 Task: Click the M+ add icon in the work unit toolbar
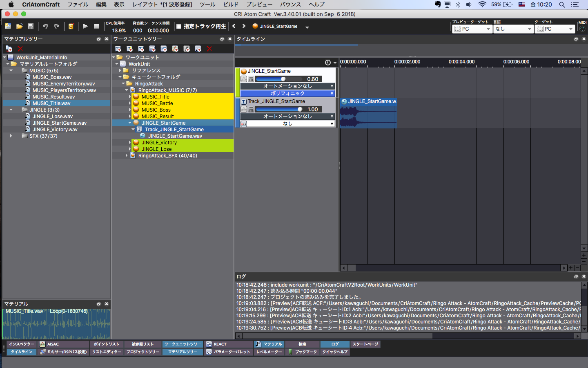click(164, 49)
